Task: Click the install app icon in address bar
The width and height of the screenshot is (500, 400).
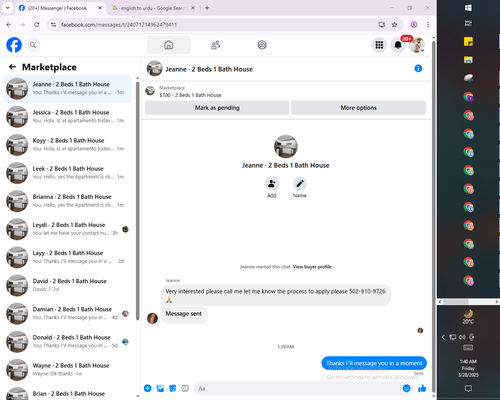Action: (x=382, y=25)
